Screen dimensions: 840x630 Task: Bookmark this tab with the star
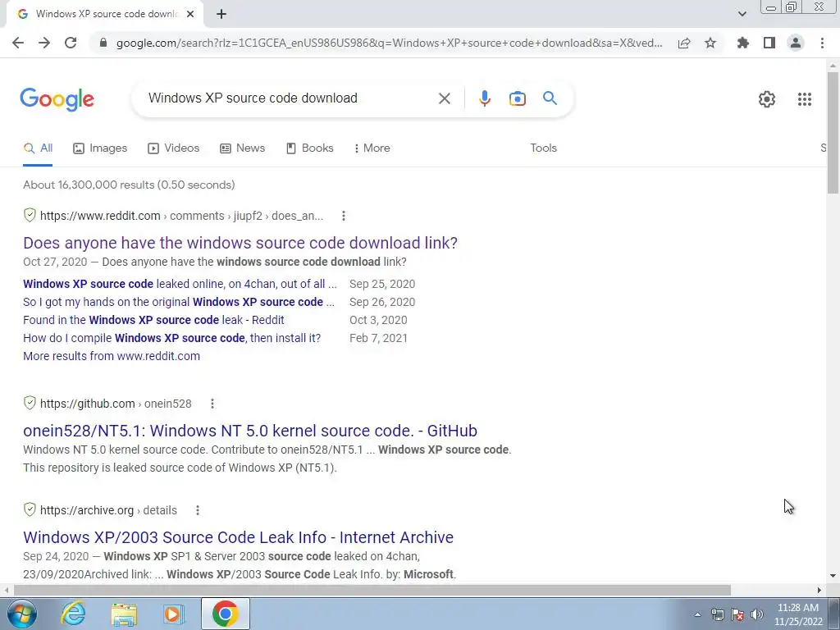pos(710,43)
